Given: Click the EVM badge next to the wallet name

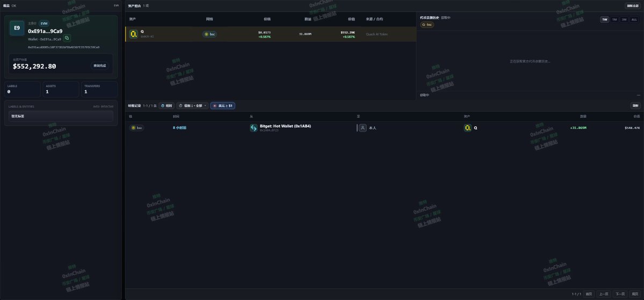Looking at the screenshot, I should tap(44, 24).
